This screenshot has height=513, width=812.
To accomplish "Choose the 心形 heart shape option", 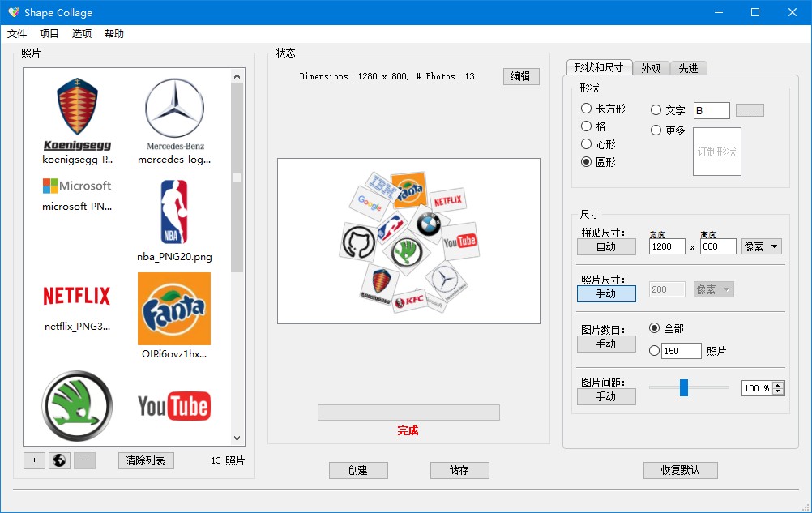I will tap(598, 144).
